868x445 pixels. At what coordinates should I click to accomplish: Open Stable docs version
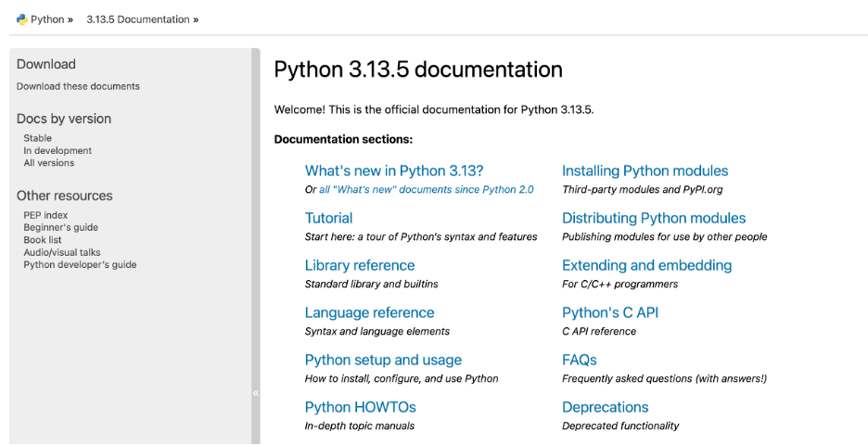coord(38,138)
